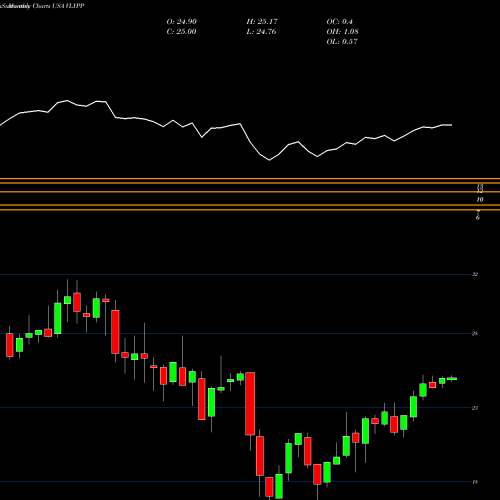500x500 pixels.
Task: Click the OL: 0.57 statistic
Action: [342, 42]
